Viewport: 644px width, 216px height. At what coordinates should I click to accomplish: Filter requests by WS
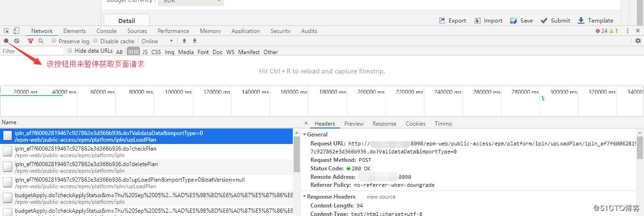230,52
